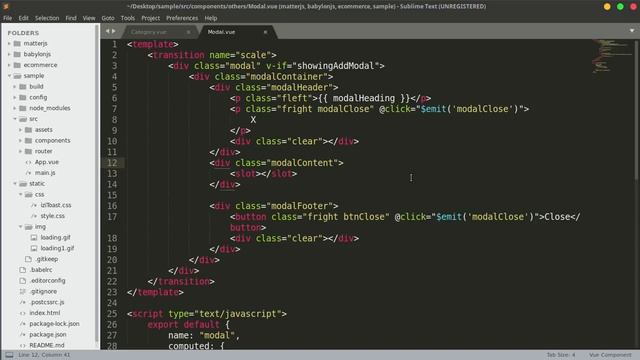Image resolution: width=640 pixels, height=360 pixels.
Task: Open style.css file
Action: [x=53, y=216]
